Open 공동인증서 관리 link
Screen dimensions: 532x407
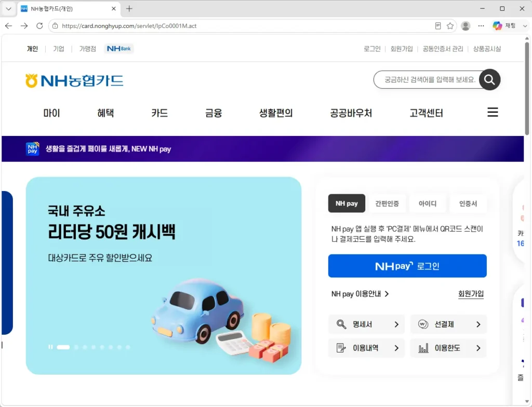443,49
